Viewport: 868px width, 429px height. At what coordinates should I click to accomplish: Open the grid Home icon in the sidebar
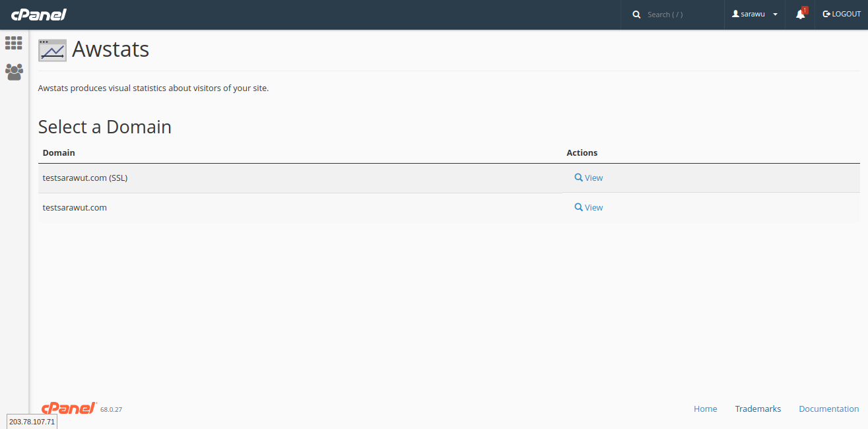pos(14,43)
